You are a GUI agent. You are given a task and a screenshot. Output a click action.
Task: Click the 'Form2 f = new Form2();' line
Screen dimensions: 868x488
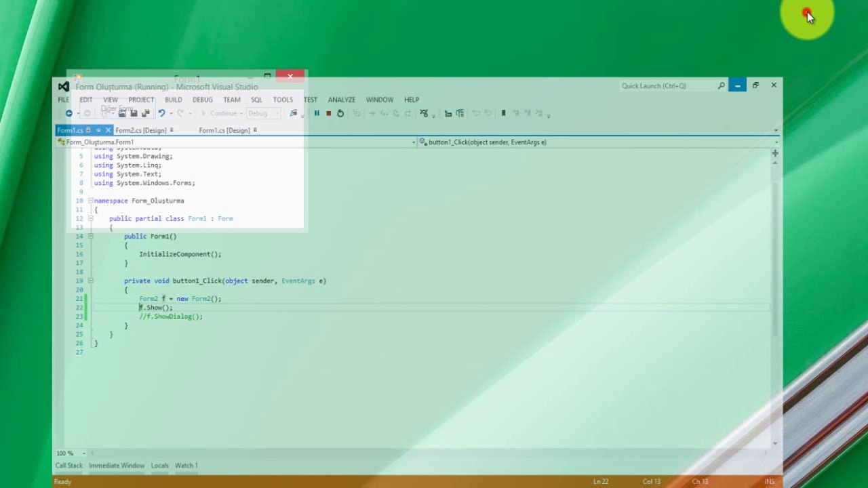pos(180,299)
